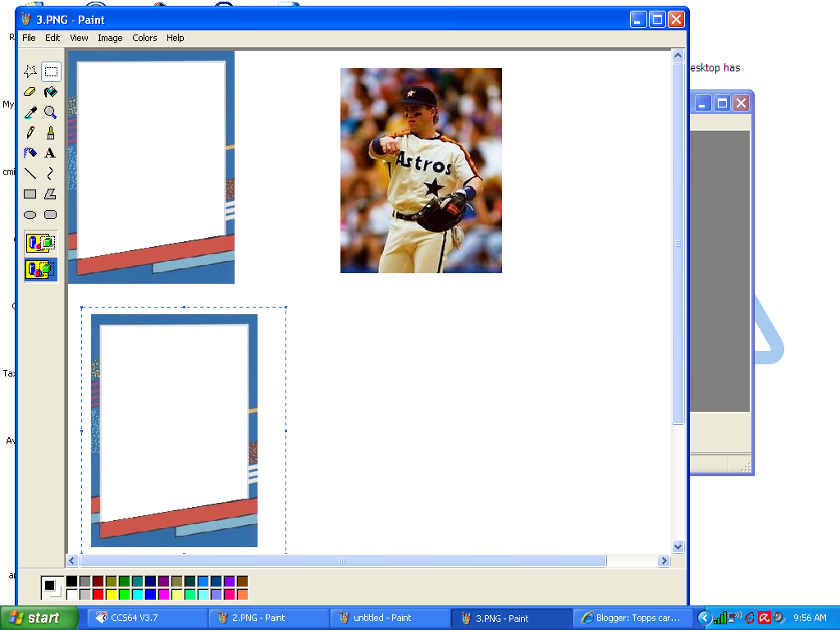Viewport: 840px width, 630px height.
Task: Open the Windows Start menu
Action: click(x=39, y=618)
